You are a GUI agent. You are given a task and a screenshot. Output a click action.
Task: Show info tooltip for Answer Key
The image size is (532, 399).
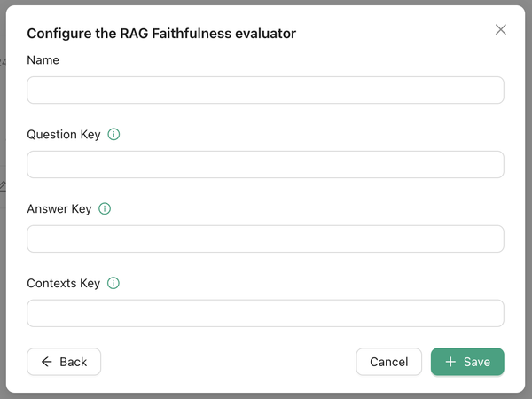point(105,209)
